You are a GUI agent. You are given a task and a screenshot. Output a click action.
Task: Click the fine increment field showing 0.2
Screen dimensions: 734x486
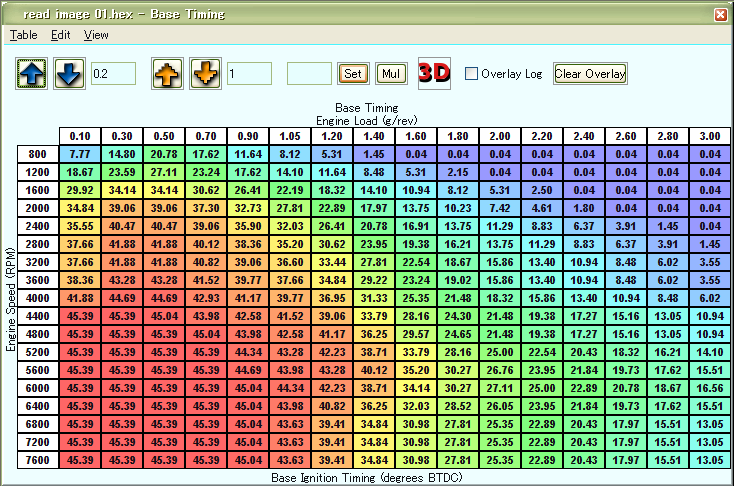coord(113,74)
